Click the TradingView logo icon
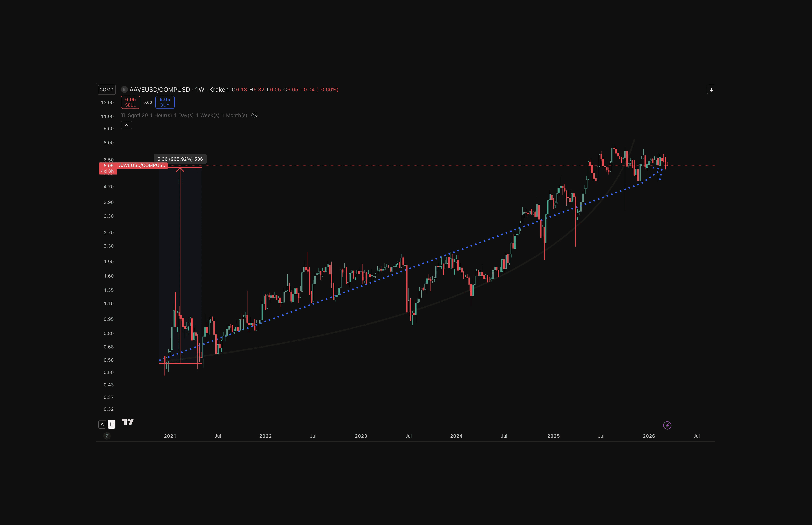 pos(128,422)
